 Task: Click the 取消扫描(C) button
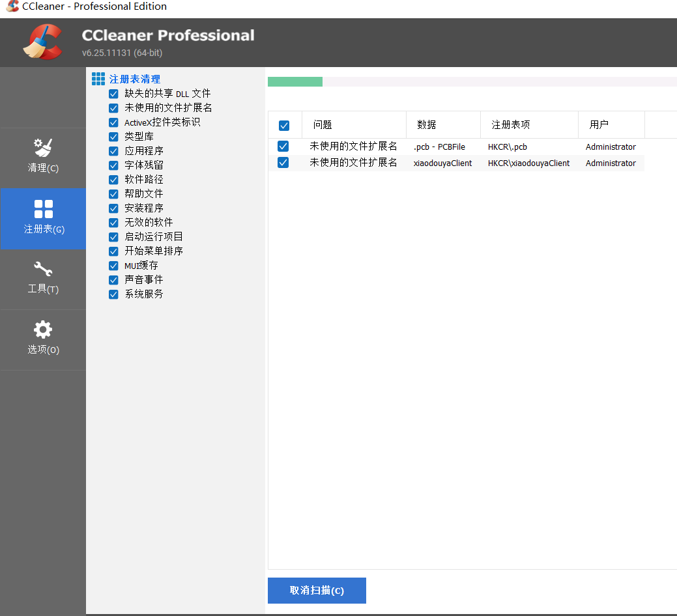pos(317,590)
